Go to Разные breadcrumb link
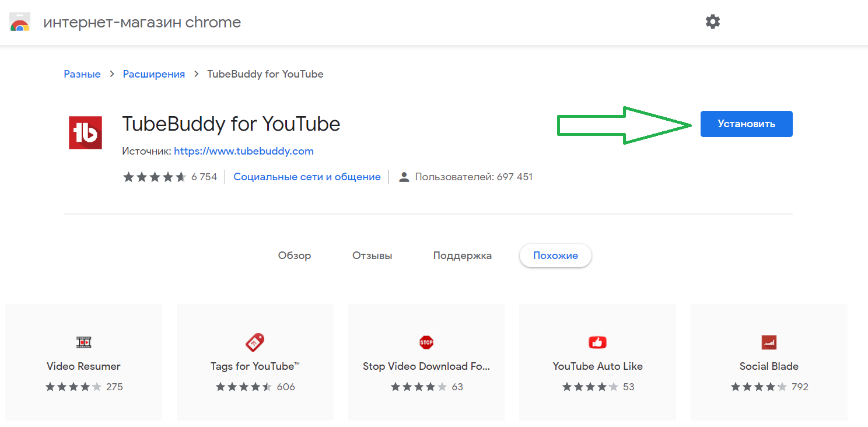 82,74
